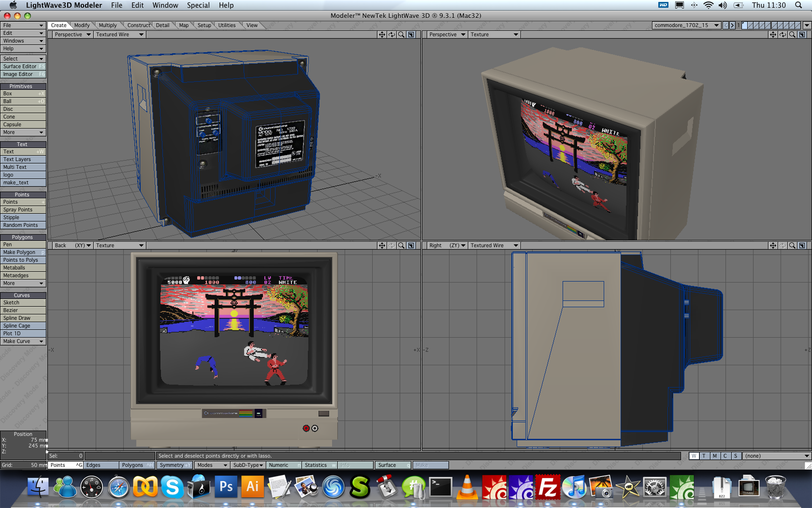Screen dimensions: 812x508
Task: Click pan icon in Right ZY viewport
Action: [x=773, y=246]
